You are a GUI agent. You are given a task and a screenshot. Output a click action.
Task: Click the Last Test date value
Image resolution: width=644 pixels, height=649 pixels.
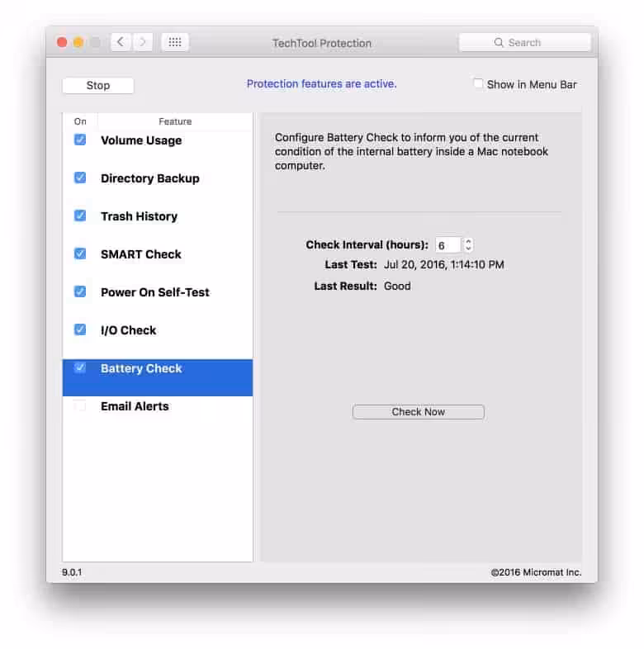[444, 264]
